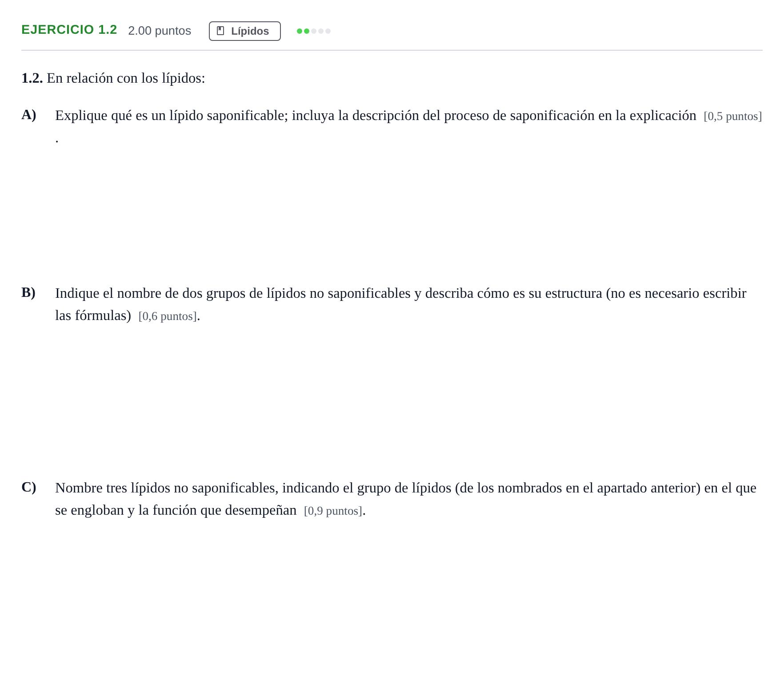Click the 2.00 puntos label
This screenshot has height=680, width=784.
click(x=160, y=31)
